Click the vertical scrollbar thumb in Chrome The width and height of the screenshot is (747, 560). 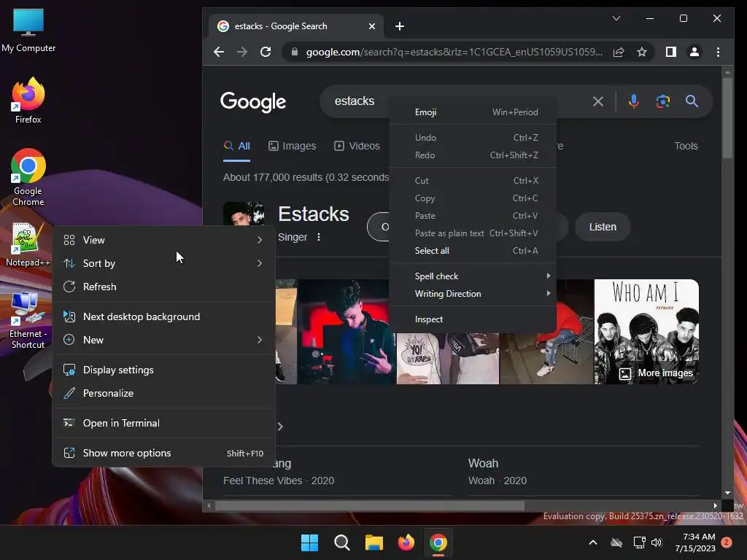(727, 117)
